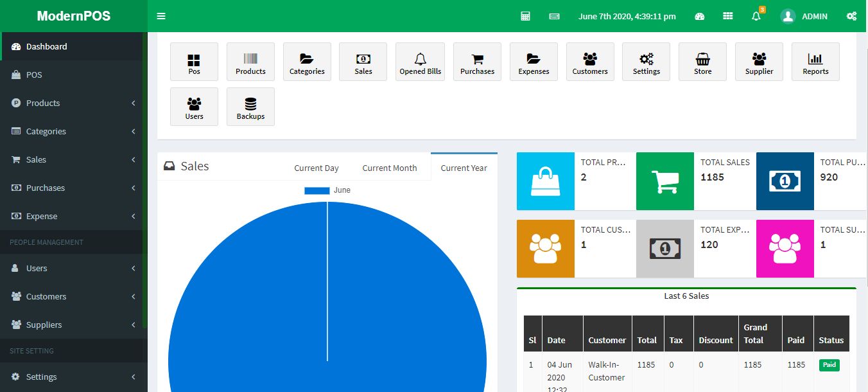Expand the Suppliers sidebar menu
Screen dimensions: 868x392
coord(74,325)
